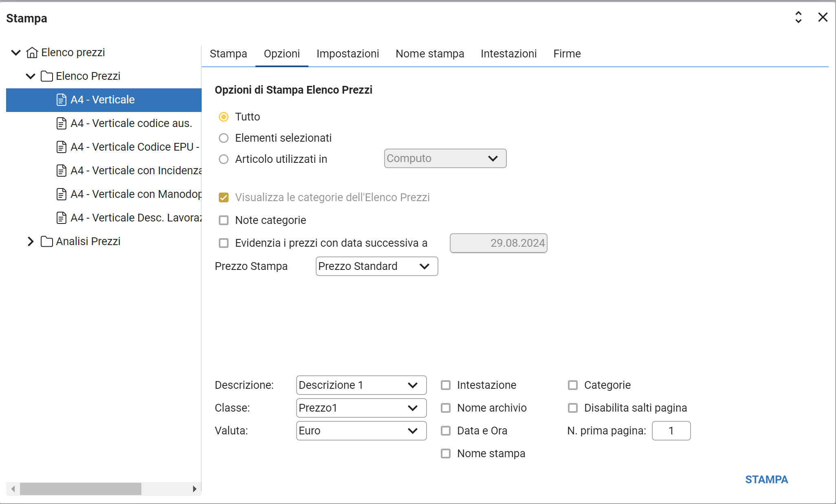This screenshot has width=836, height=504.
Task: Open the Prezzo Stampa dropdown
Action: point(376,266)
